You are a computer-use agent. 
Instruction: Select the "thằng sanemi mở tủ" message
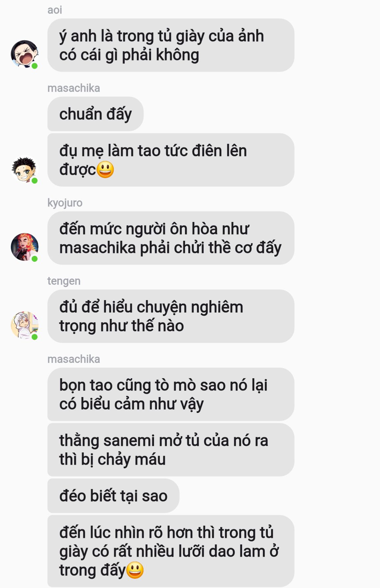171,450
